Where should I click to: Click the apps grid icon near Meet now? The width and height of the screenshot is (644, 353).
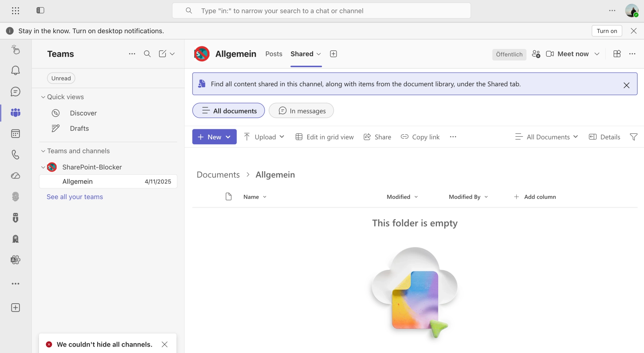[617, 54]
